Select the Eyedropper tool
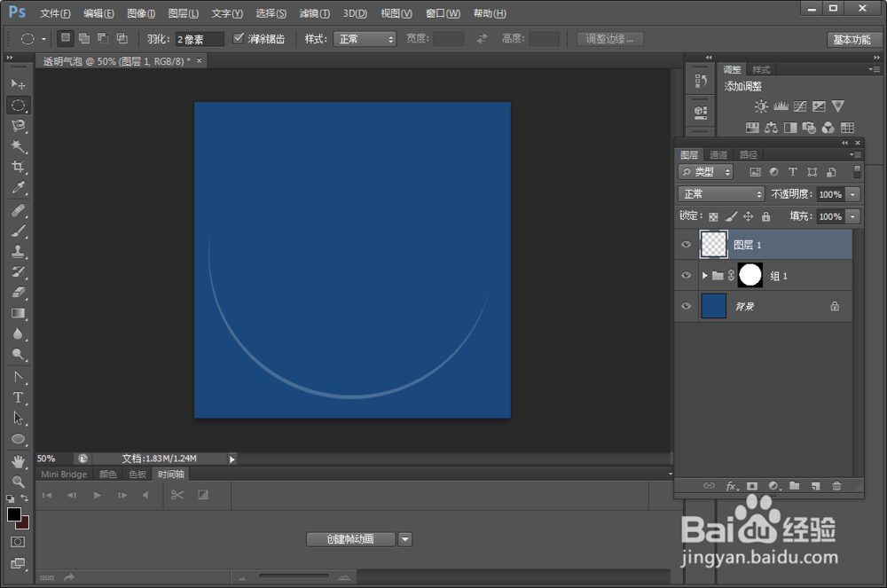Viewport: 887px width, 588px height. [x=18, y=188]
